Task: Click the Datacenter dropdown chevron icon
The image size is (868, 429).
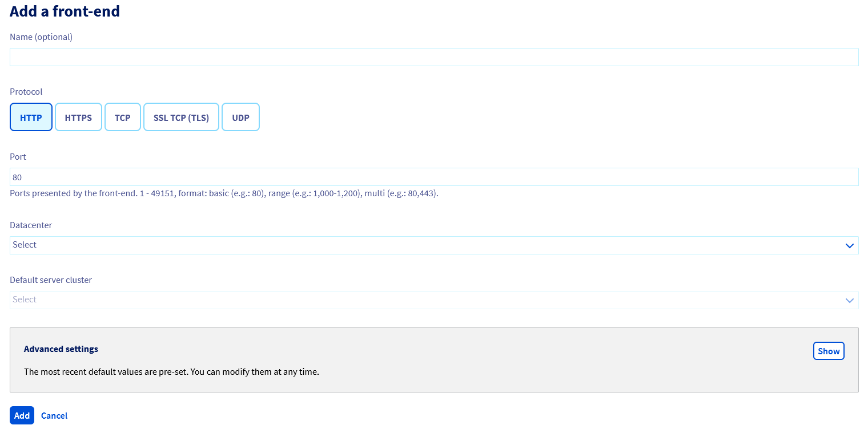Action: [850, 245]
